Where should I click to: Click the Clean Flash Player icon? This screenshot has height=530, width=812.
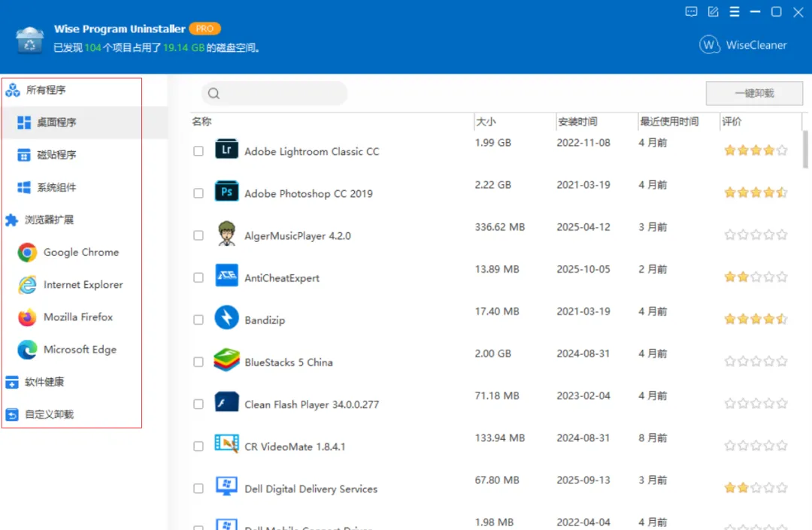(226, 402)
